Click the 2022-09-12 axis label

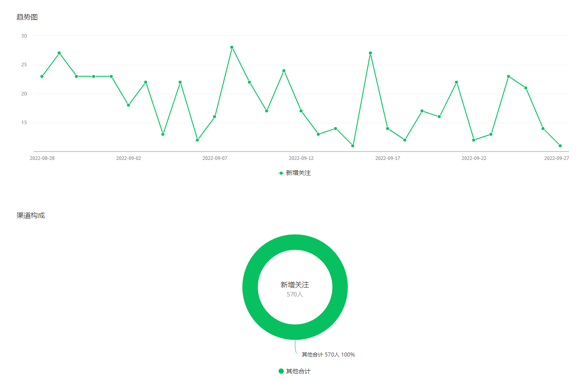coord(301,158)
